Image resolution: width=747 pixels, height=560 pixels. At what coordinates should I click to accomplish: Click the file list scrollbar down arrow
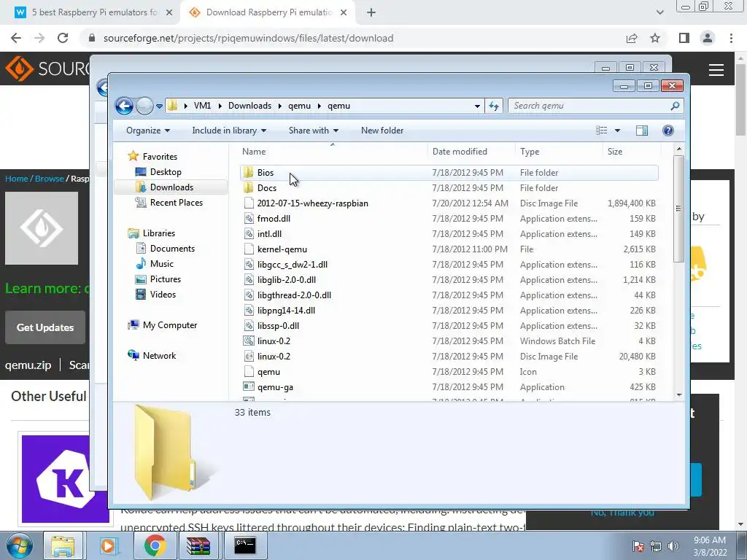[x=679, y=394]
